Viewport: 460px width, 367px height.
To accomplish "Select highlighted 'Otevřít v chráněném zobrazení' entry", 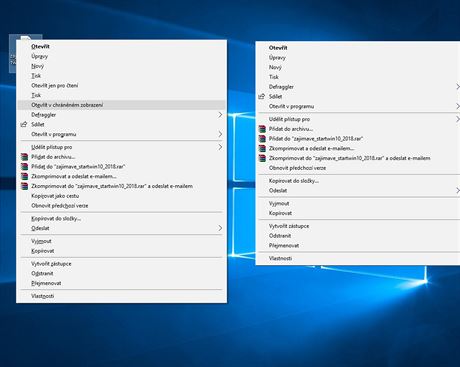I will (x=122, y=105).
